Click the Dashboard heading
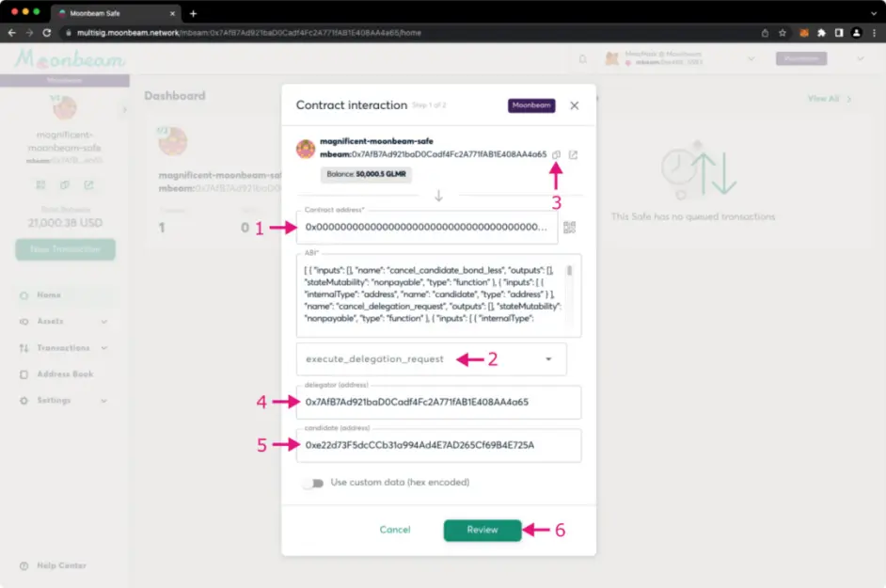This screenshot has height=588, width=886. pyautogui.click(x=175, y=96)
